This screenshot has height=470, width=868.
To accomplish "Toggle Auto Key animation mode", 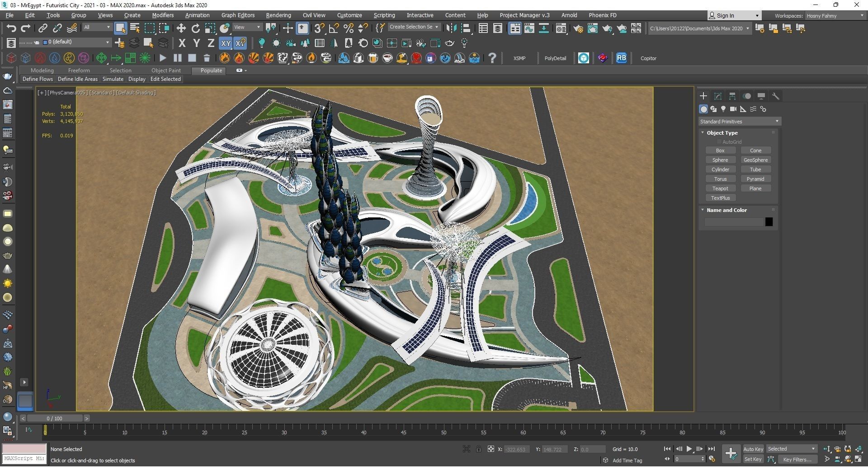I will pyautogui.click(x=753, y=449).
